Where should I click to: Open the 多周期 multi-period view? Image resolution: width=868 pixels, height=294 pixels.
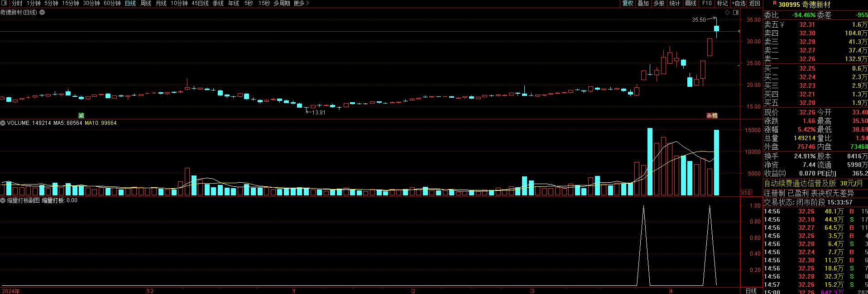(x=282, y=3)
